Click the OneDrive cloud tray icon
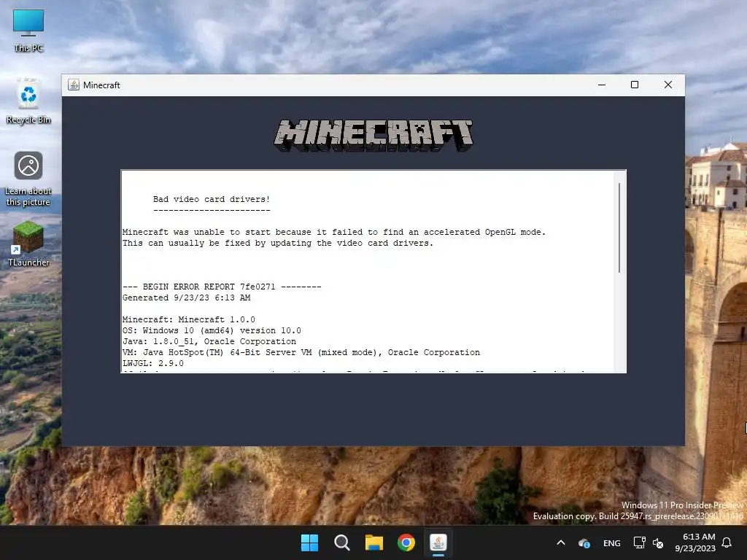The width and height of the screenshot is (747, 560). point(584,542)
